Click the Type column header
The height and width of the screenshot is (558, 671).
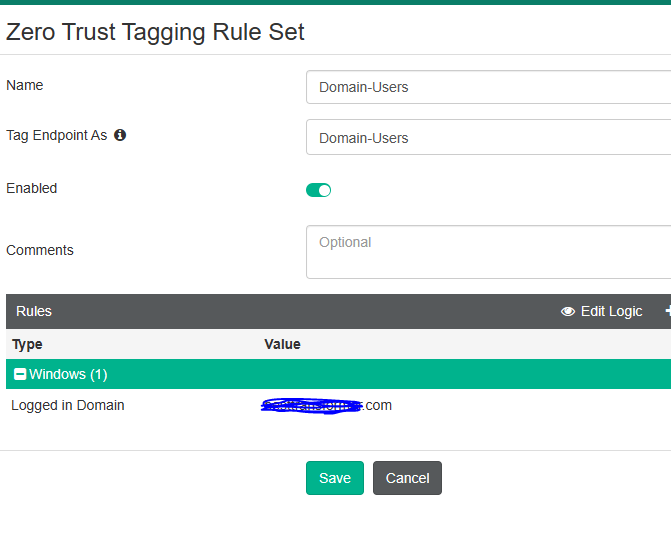(x=27, y=344)
